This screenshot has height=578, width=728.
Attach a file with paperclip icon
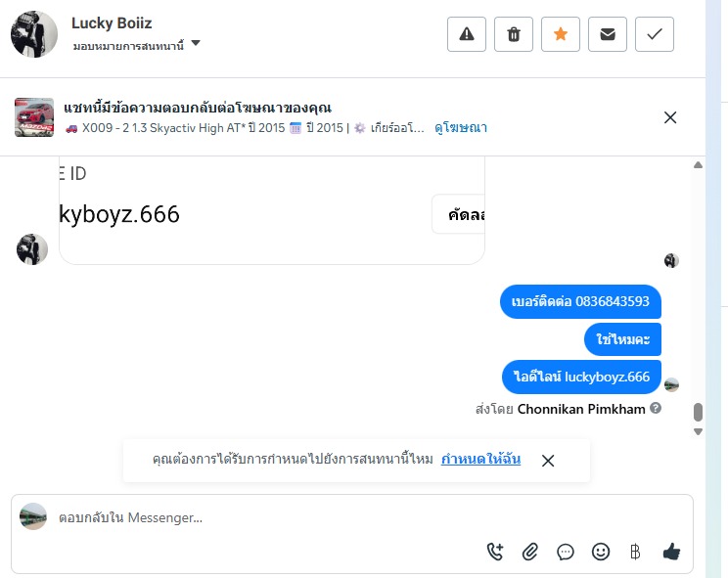[529, 552]
